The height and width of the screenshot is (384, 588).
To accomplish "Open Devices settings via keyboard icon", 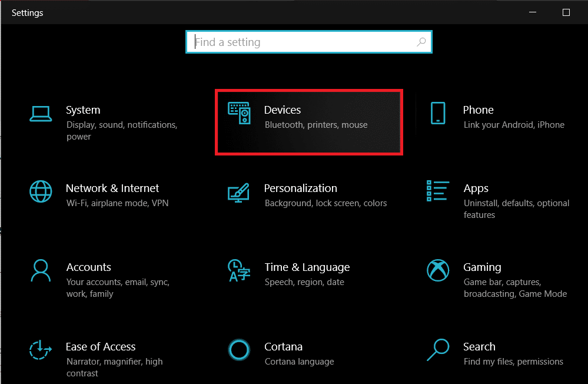I will click(x=239, y=114).
